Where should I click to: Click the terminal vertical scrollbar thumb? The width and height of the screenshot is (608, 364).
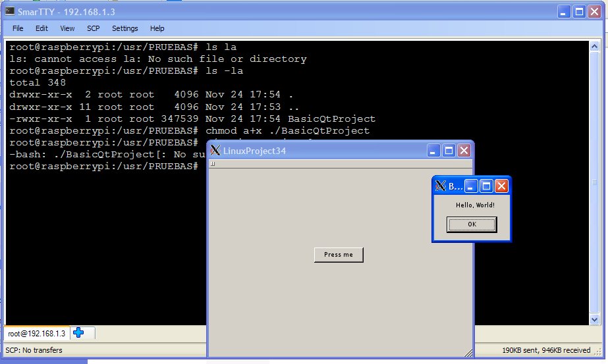[x=594, y=182]
